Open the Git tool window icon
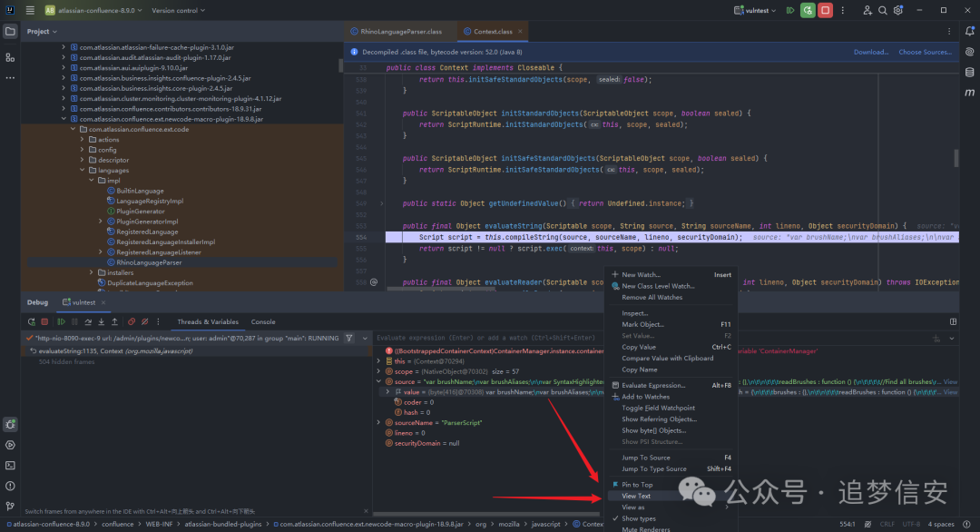The height and width of the screenshot is (532, 980). (x=10, y=507)
